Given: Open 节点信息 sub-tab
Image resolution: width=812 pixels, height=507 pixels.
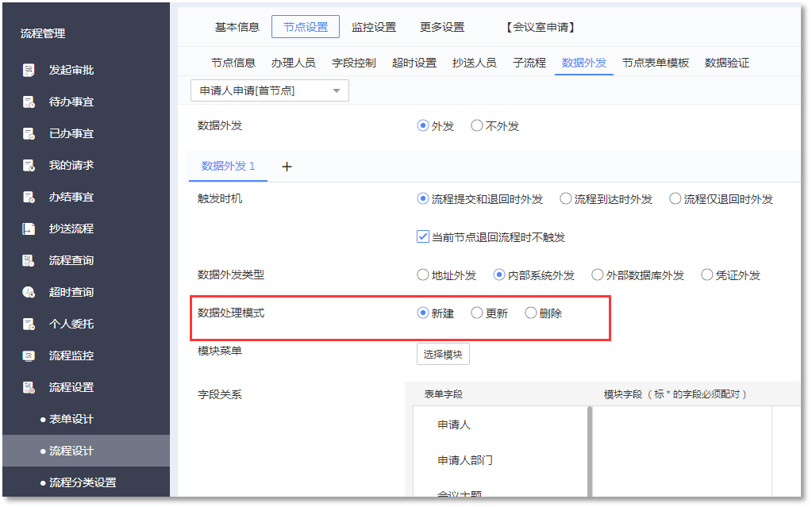Looking at the screenshot, I should [233, 63].
